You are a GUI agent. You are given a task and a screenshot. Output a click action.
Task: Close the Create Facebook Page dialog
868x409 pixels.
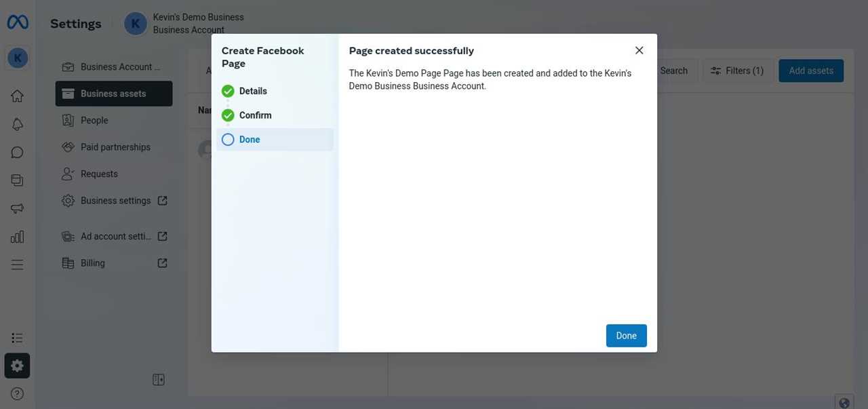pyautogui.click(x=639, y=51)
